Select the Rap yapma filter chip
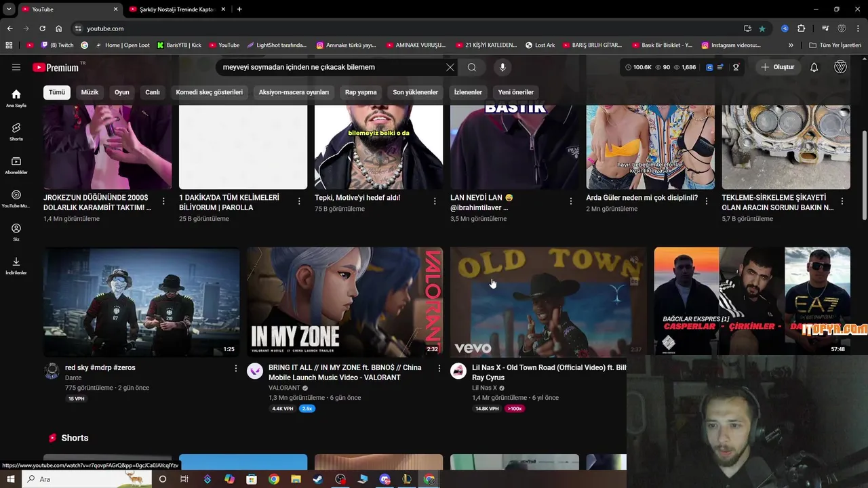 coord(361,92)
